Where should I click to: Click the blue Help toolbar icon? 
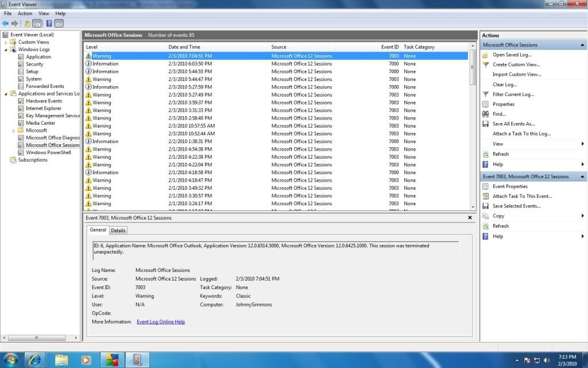click(49, 23)
